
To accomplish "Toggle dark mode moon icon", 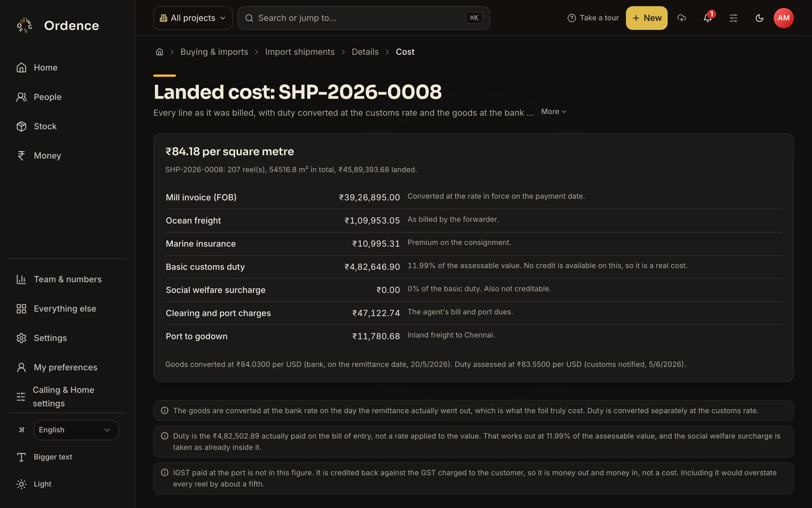I will [x=759, y=18].
